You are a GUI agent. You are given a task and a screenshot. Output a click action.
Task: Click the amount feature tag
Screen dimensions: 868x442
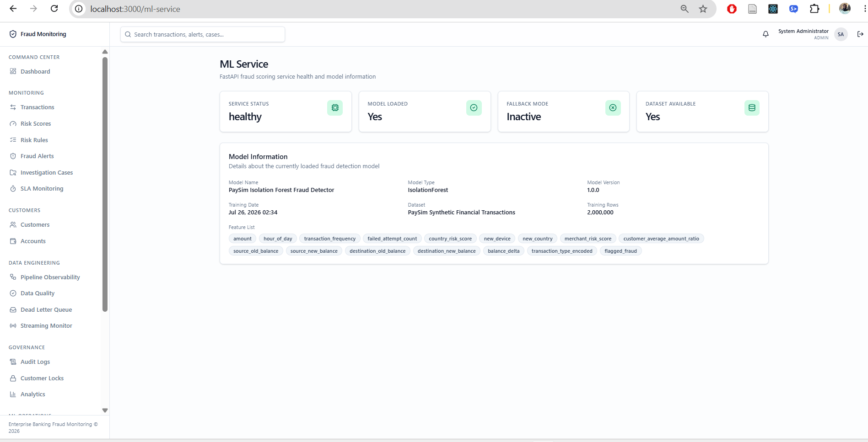pos(243,239)
